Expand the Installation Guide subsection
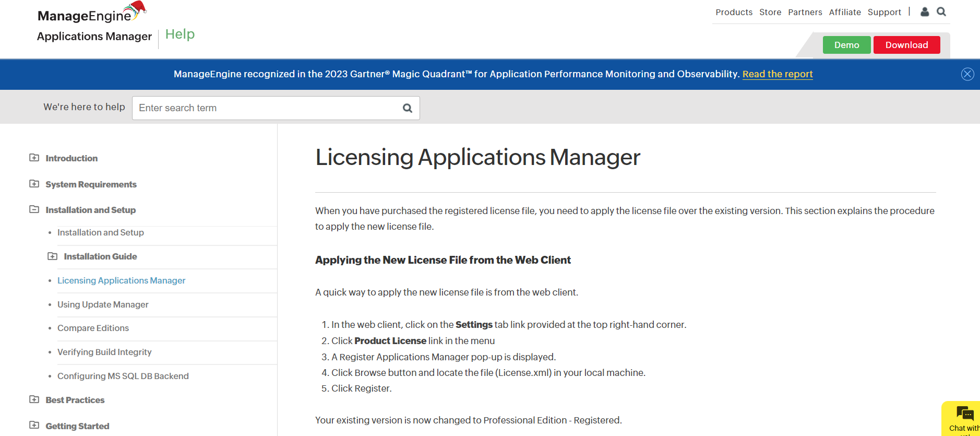The width and height of the screenshot is (980, 436). click(53, 256)
